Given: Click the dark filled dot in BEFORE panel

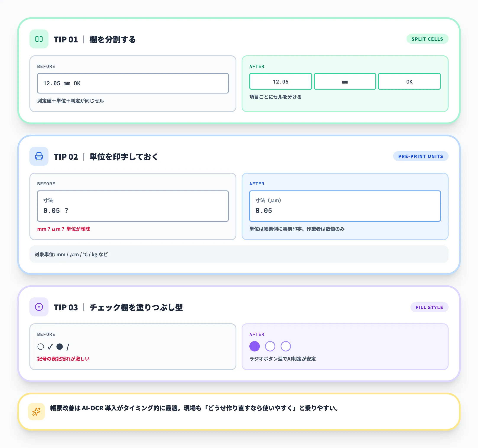Looking at the screenshot, I should [59, 346].
